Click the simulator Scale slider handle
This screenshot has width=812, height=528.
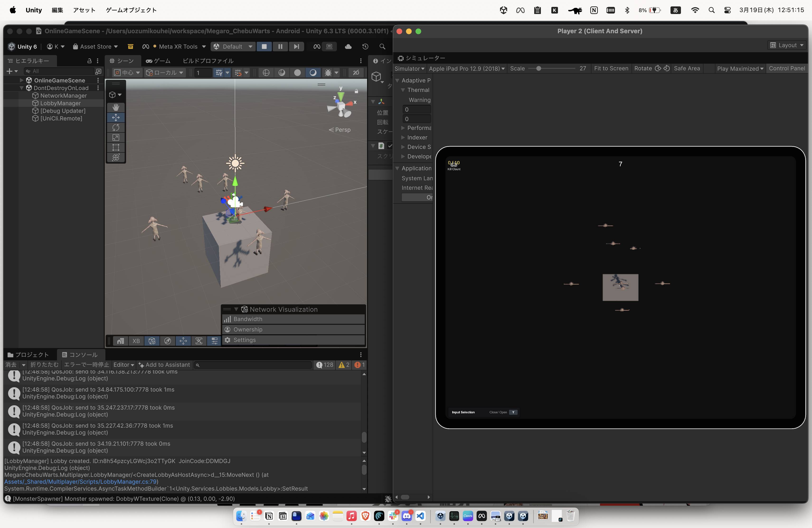coord(538,69)
